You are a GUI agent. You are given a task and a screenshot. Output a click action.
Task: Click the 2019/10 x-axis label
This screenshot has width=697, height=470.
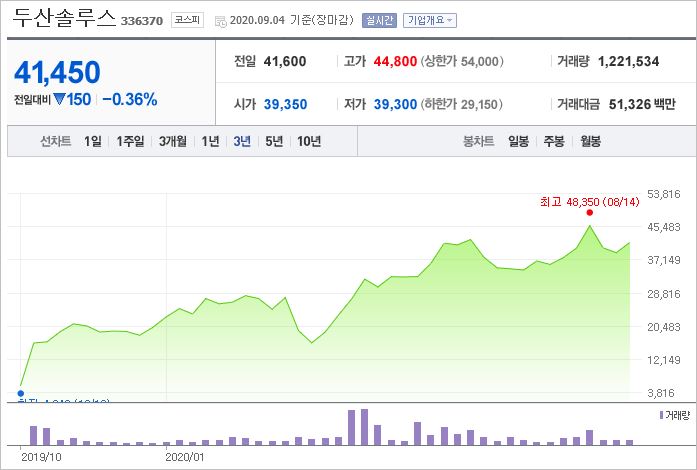click(41, 457)
